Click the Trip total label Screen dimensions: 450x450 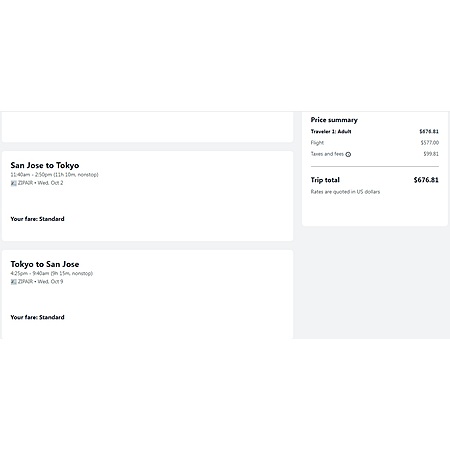pyautogui.click(x=325, y=180)
